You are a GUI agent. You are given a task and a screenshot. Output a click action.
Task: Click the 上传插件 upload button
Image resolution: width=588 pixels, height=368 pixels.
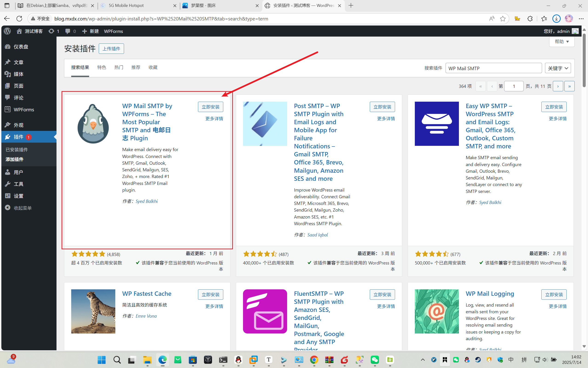(x=111, y=49)
